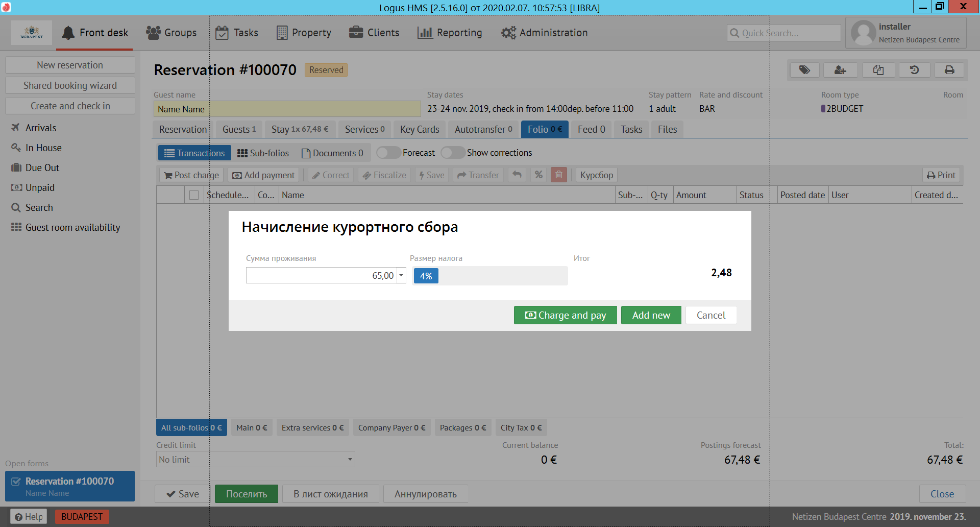The width and height of the screenshot is (980, 527).
Task: Click the red trash delete icon
Action: (559, 175)
